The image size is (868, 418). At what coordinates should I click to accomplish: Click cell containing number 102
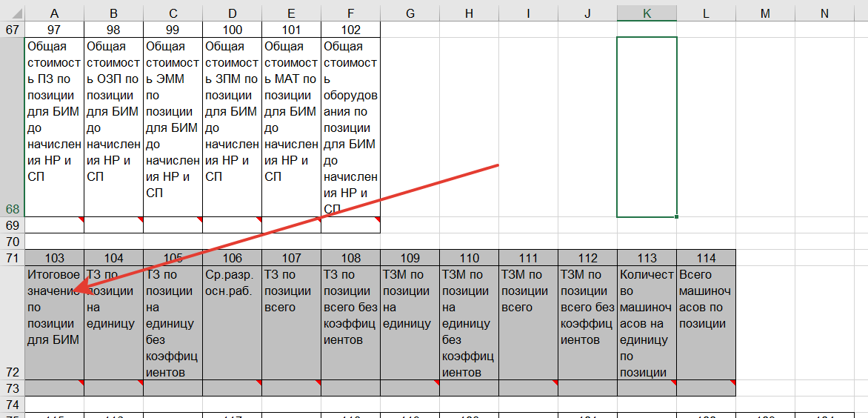click(350, 30)
